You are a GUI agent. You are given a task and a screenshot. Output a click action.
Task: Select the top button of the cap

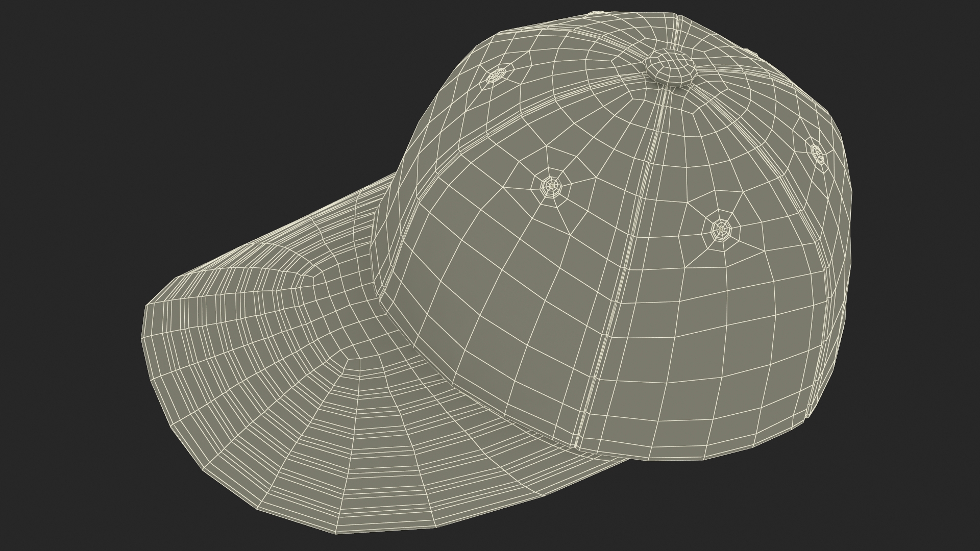670,67
